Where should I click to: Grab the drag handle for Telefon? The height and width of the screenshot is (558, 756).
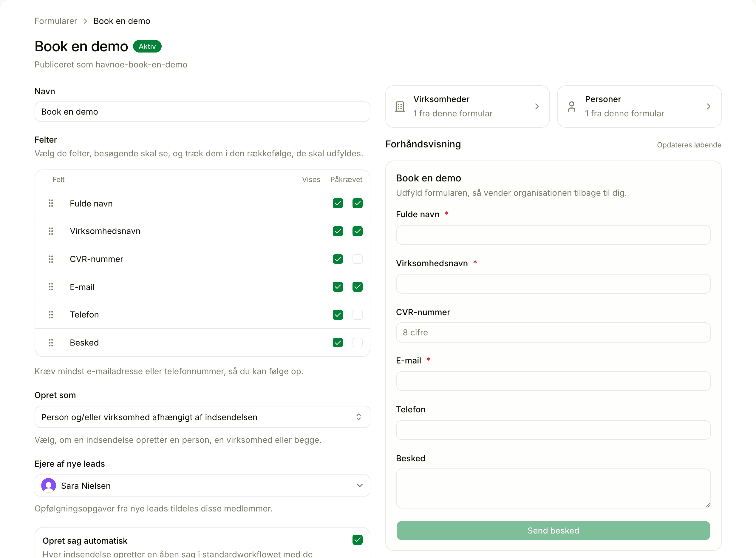pos(51,315)
